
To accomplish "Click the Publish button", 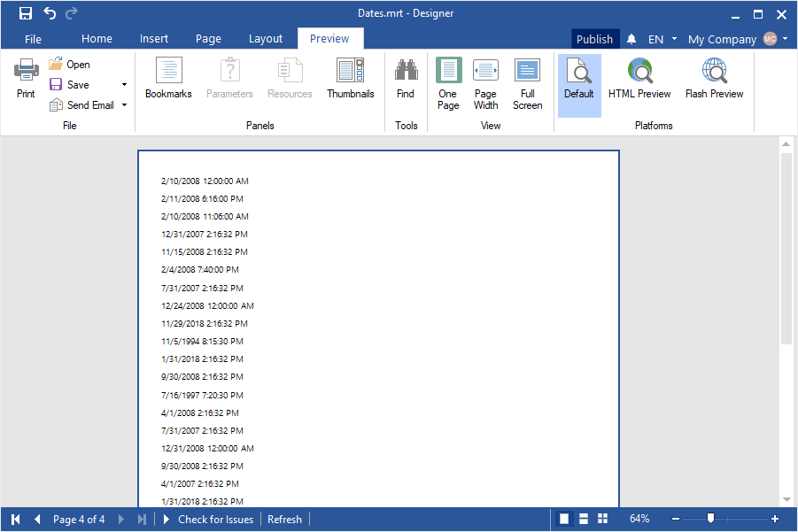I will click(x=594, y=39).
